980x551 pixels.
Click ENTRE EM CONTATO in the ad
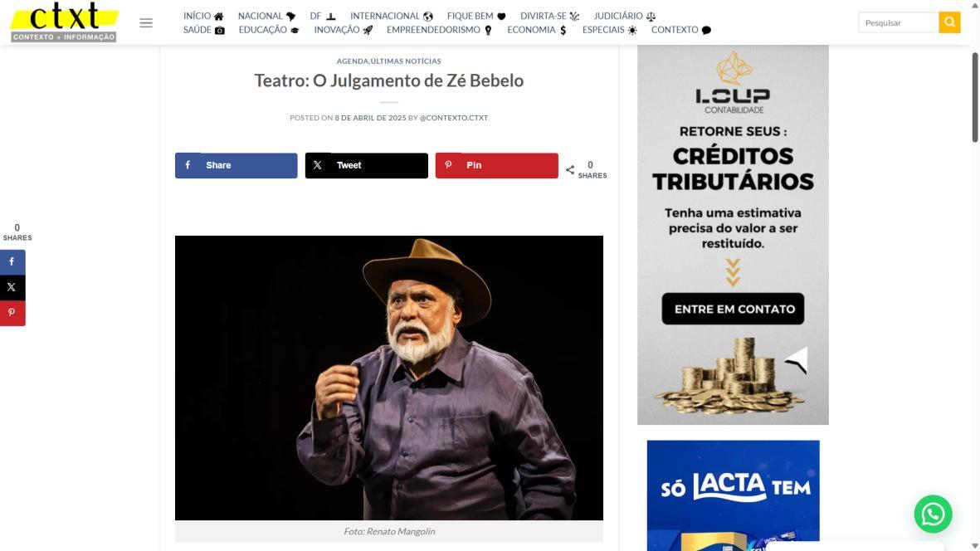[x=733, y=309]
